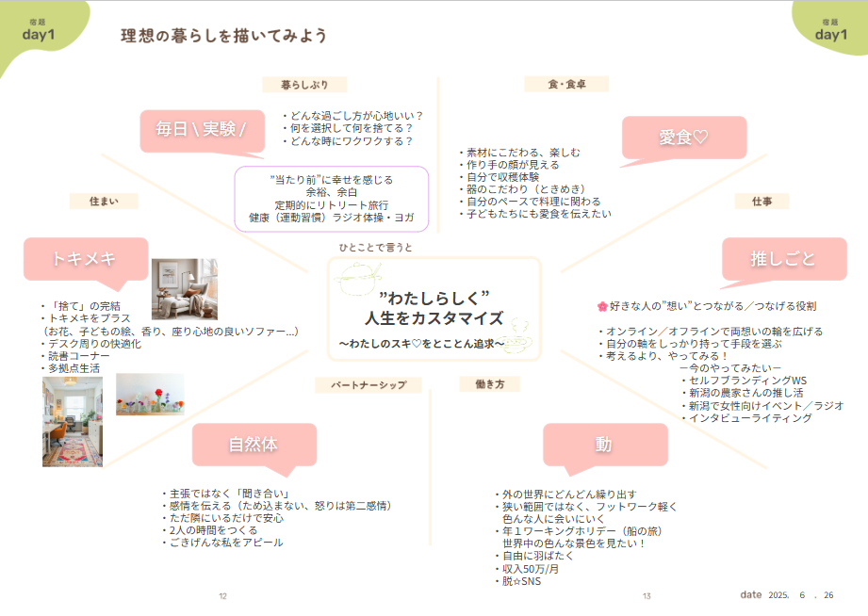Click the flower vases photo

pos(150,394)
